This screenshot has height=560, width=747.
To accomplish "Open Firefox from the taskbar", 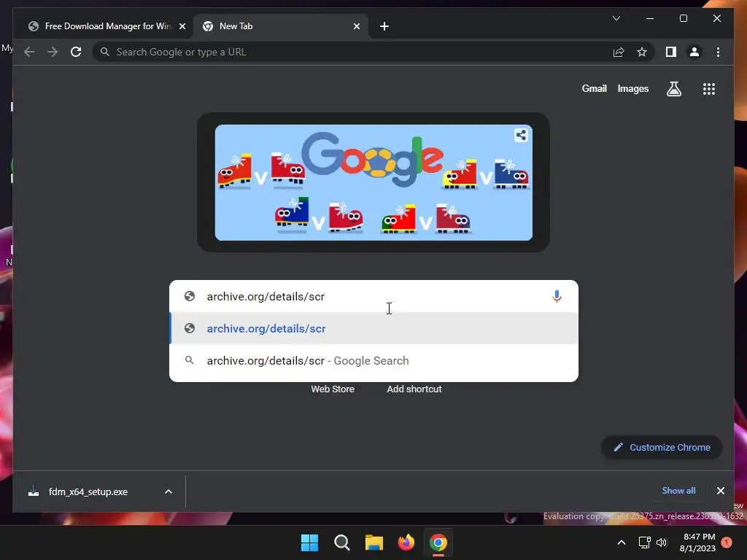I will pyautogui.click(x=406, y=542).
